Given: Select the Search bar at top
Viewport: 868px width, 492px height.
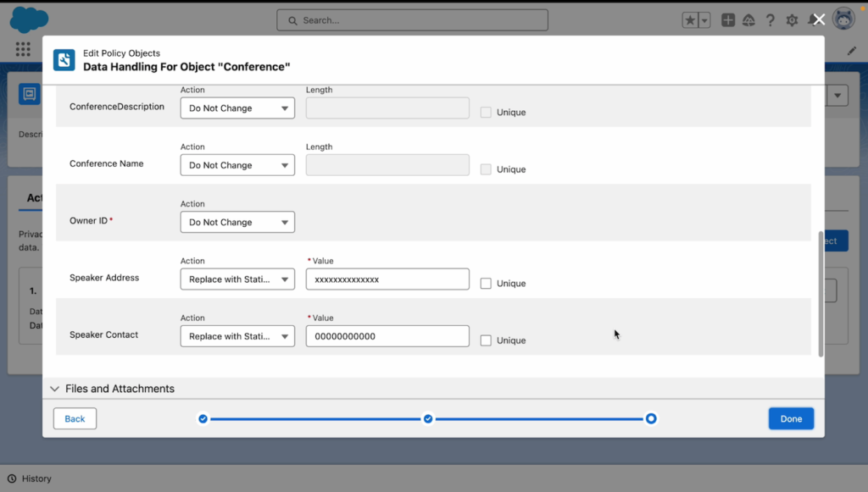Looking at the screenshot, I should (x=411, y=19).
